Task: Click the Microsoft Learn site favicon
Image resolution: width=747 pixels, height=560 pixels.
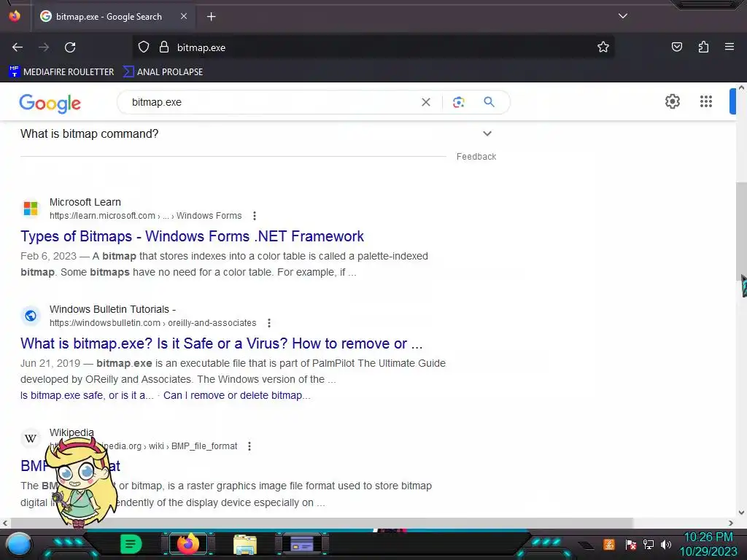Action: [x=31, y=208]
